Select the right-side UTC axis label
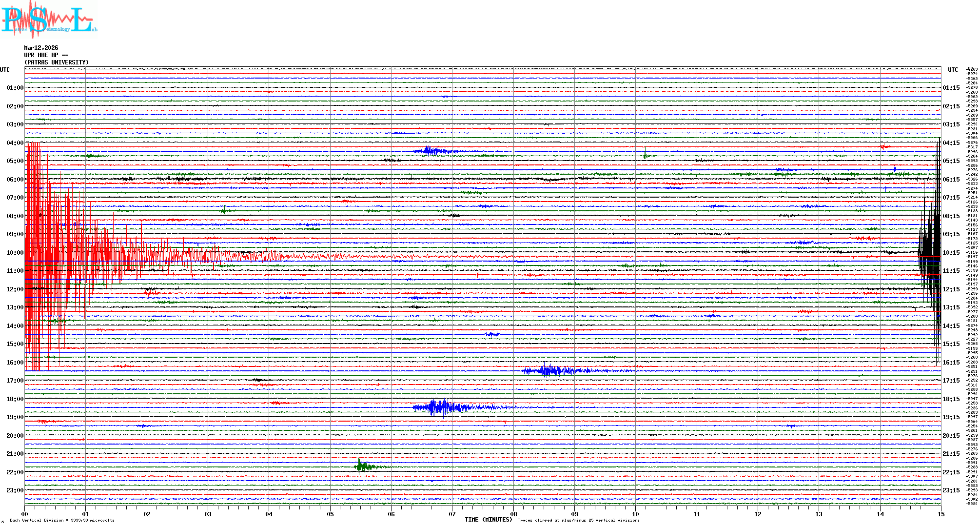The image size is (980, 527). tap(953, 70)
